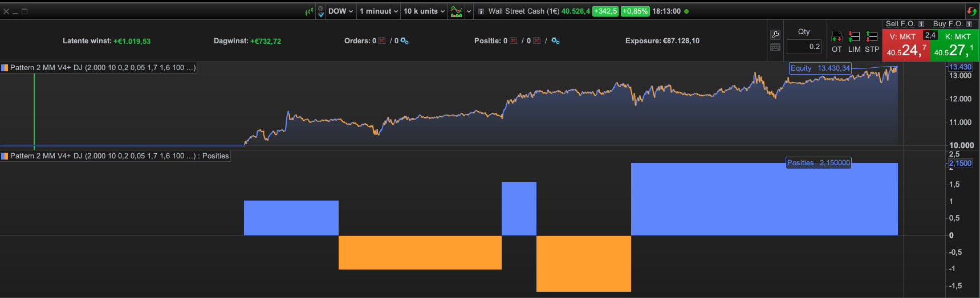980x298 pixels.
Task: Click the green K: MKT buy button
Action: tap(955, 46)
